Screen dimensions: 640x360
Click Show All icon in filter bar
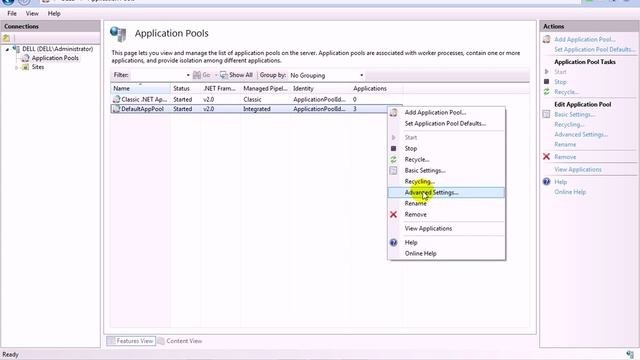[x=224, y=75]
